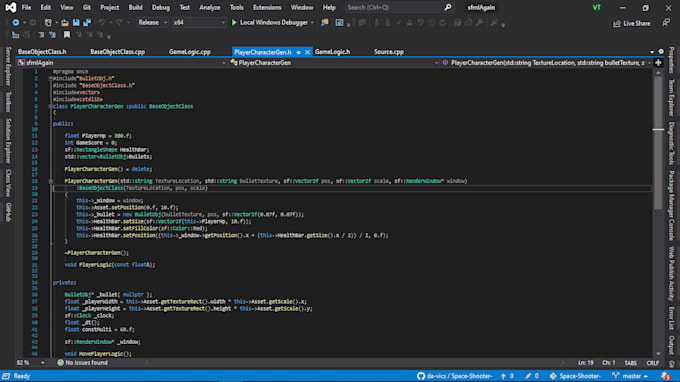Click the editor tab settings gear icon
This screenshot has height=382, width=680.
(661, 52)
